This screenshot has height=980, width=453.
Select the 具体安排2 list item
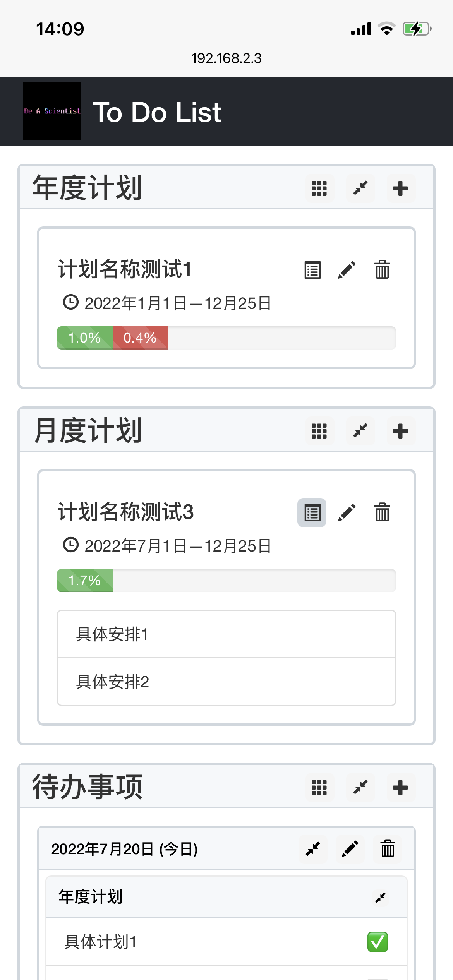pos(226,682)
